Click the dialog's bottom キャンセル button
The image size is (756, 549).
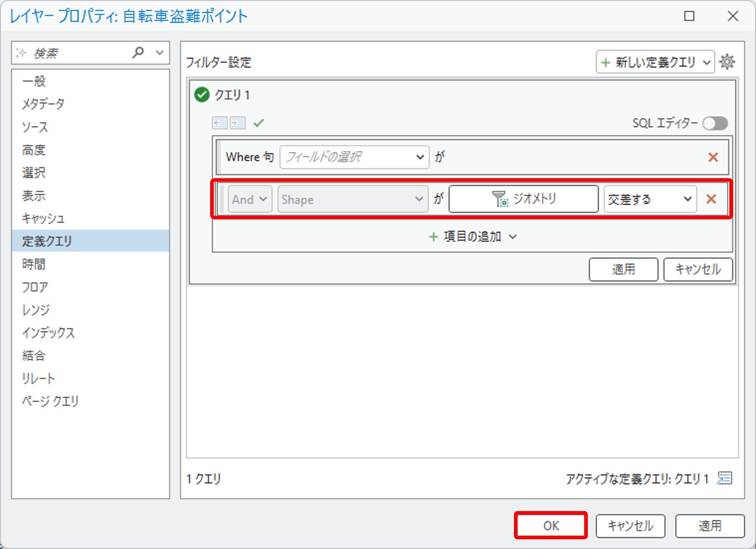tap(630, 526)
